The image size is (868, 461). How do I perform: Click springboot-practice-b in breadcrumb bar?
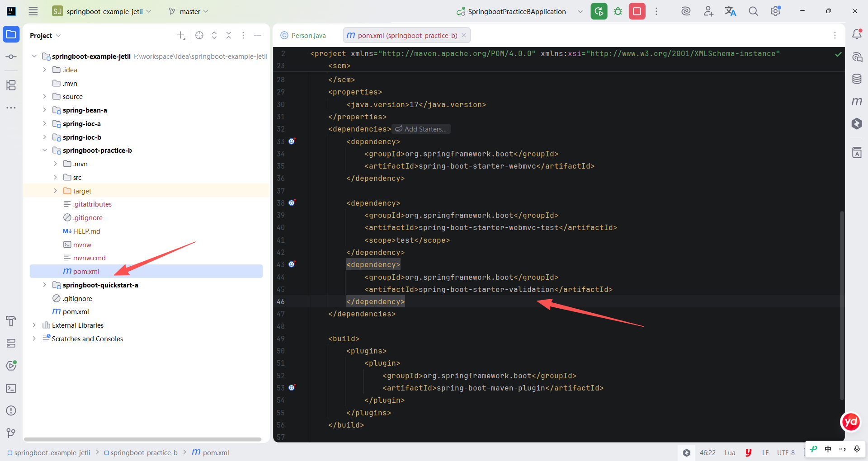coord(141,452)
